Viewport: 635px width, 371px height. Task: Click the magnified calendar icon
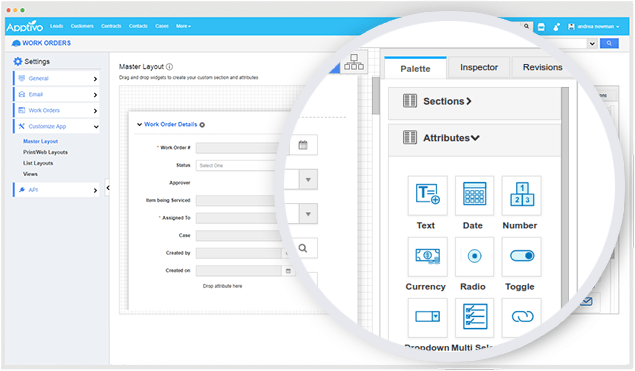[303, 145]
